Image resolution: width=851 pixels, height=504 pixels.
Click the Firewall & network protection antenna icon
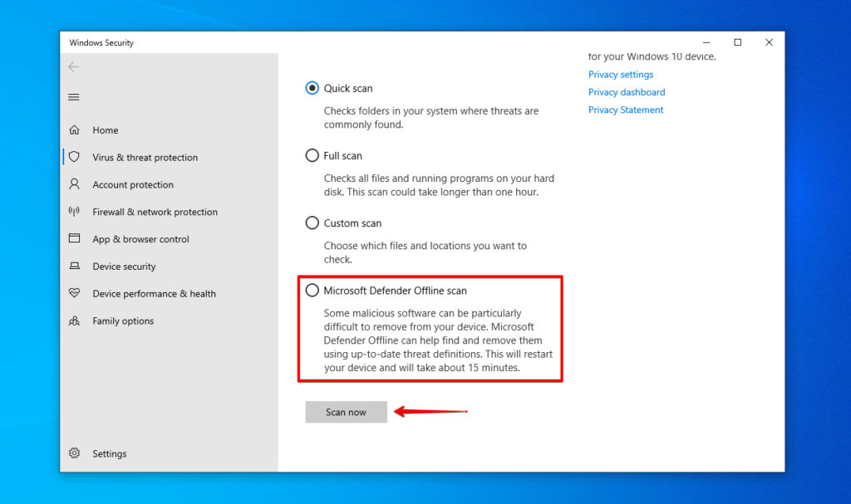[x=74, y=212]
